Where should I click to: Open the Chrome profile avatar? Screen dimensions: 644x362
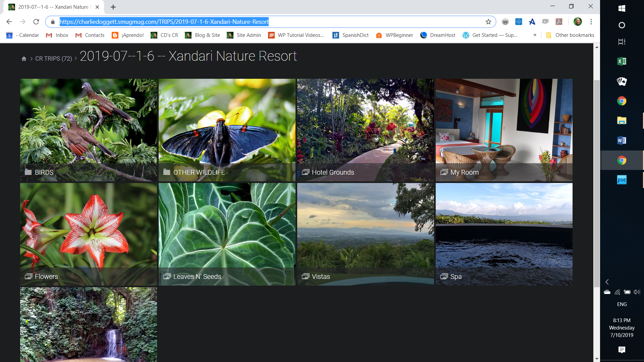tap(578, 22)
